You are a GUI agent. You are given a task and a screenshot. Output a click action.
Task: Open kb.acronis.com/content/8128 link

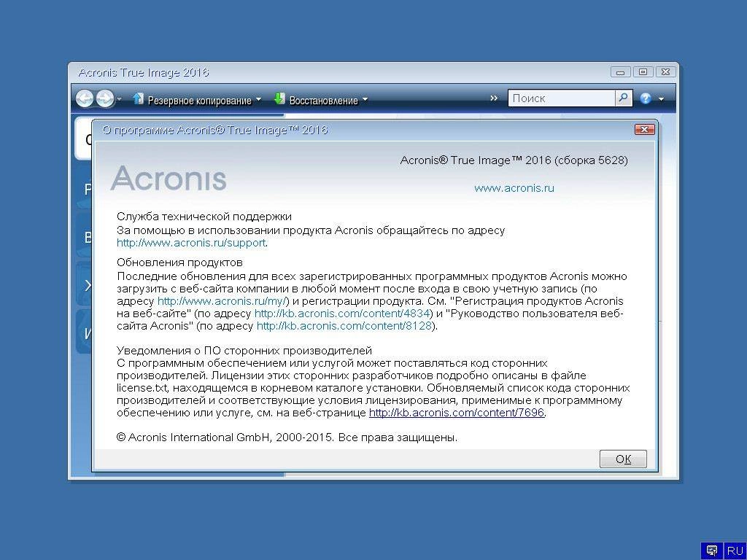[x=344, y=326]
